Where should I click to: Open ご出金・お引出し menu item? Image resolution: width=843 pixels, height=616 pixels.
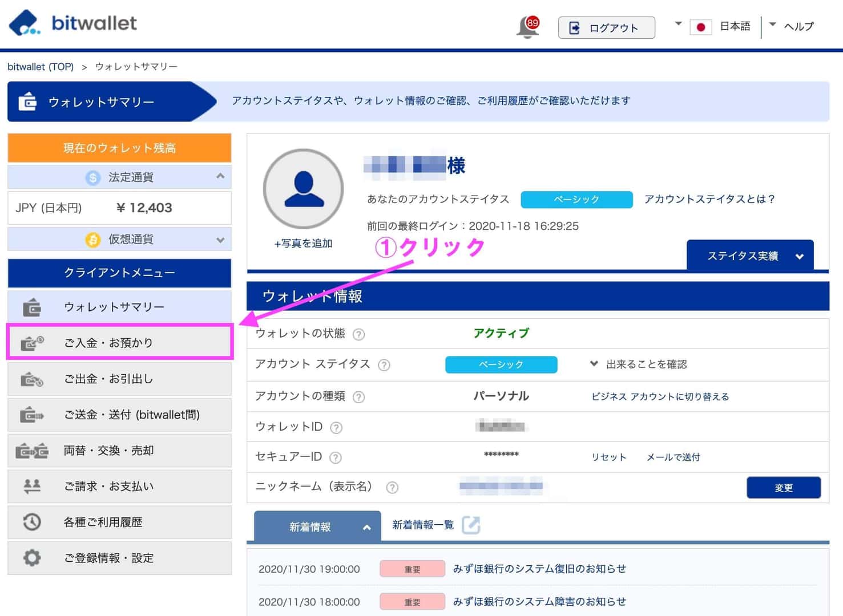point(119,379)
